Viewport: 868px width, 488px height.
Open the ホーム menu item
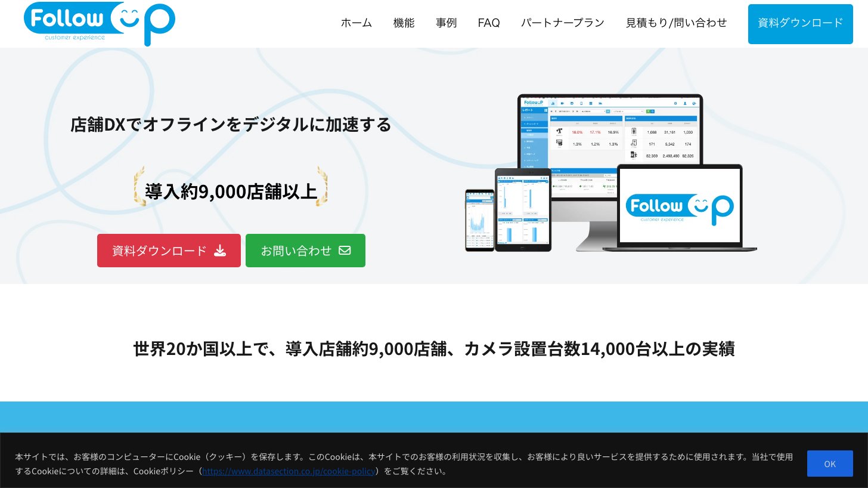356,23
